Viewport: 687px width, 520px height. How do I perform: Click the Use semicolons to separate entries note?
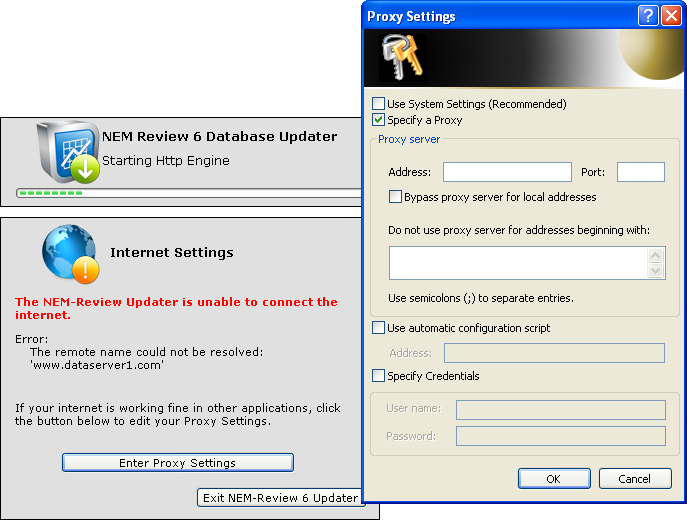click(x=481, y=298)
